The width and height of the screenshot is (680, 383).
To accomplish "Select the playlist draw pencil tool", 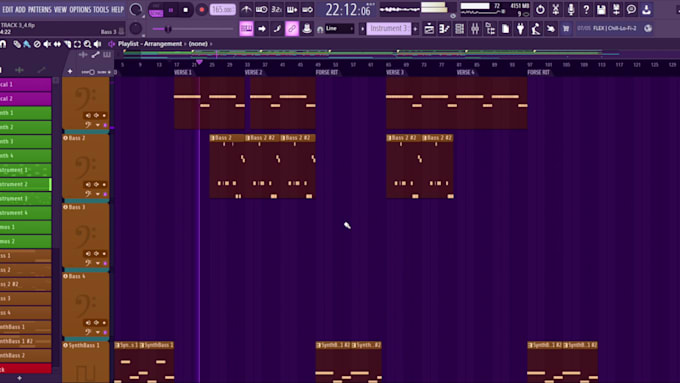I will click(17, 44).
